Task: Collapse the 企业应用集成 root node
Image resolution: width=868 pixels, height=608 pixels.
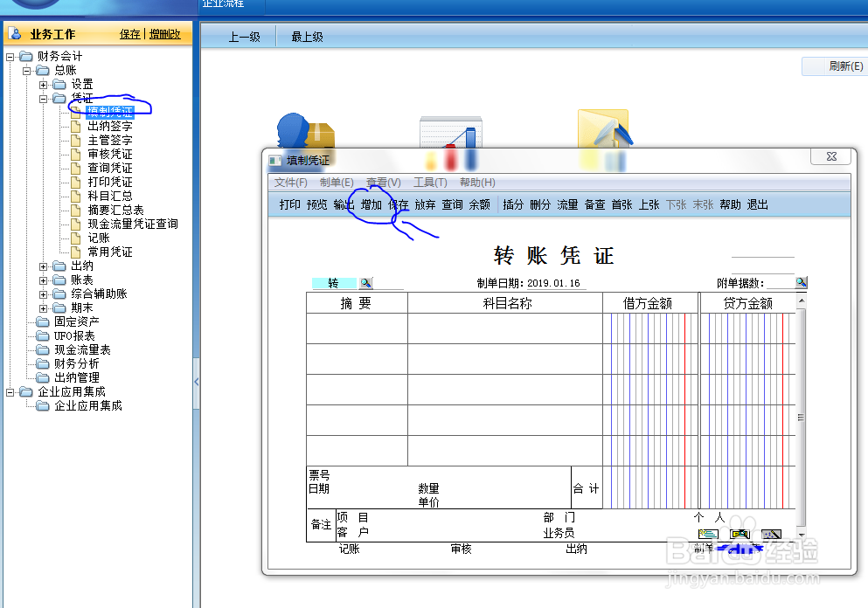Action: (x=10, y=392)
